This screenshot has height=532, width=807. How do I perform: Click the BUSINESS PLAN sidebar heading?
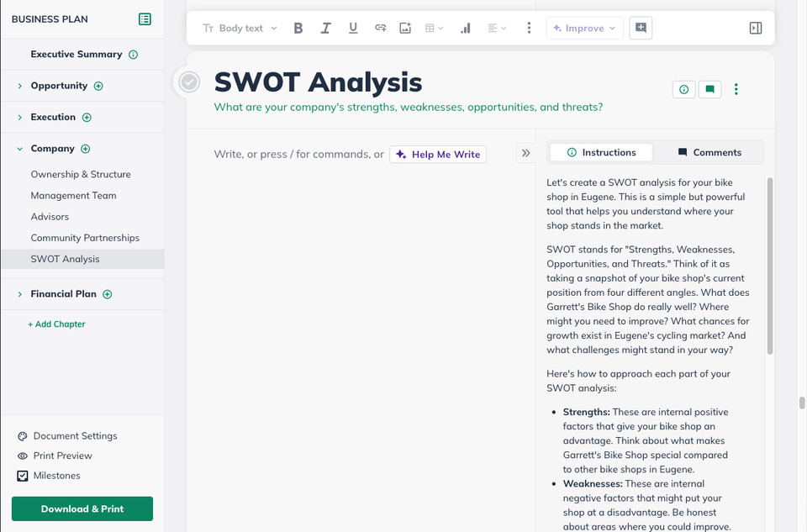[50, 19]
